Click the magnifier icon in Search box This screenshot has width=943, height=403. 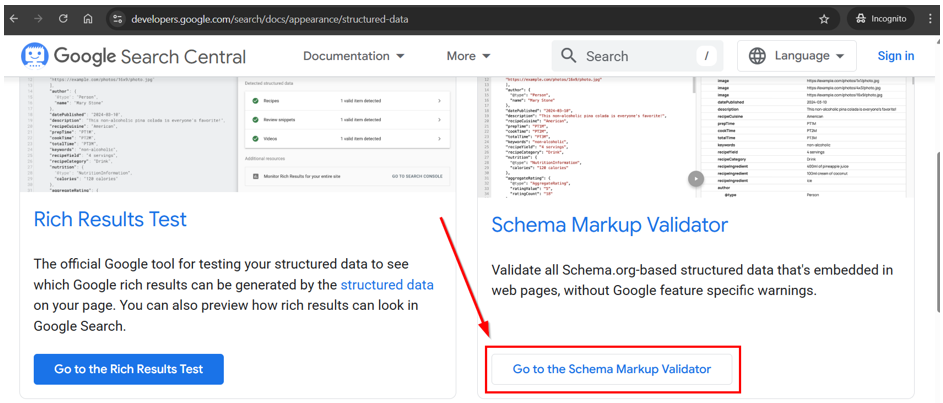(568, 56)
